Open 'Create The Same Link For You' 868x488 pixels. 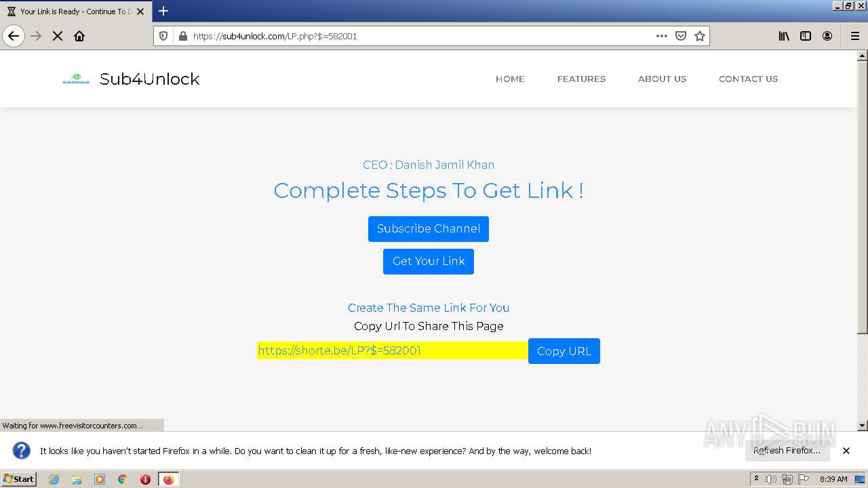pos(429,308)
